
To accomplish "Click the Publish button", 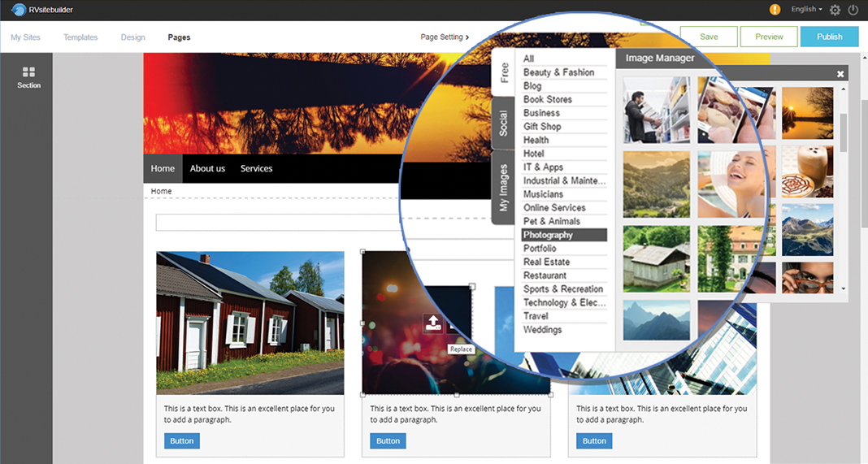I will coord(829,37).
